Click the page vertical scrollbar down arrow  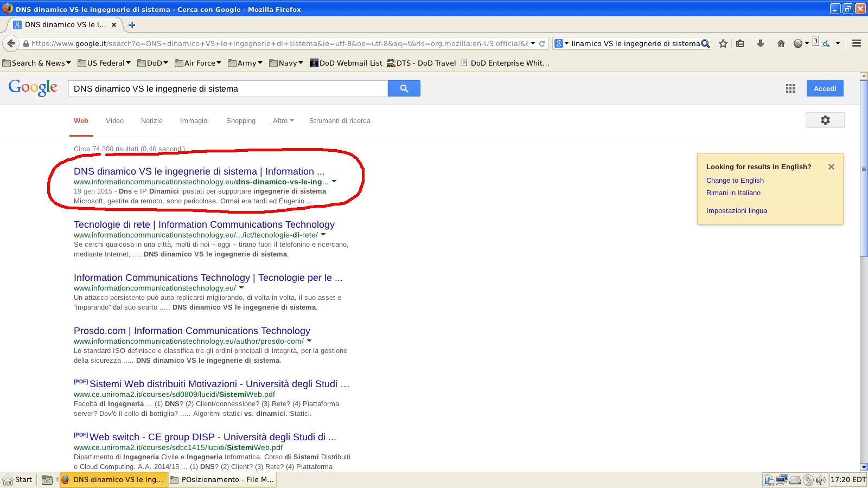(864, 467)
